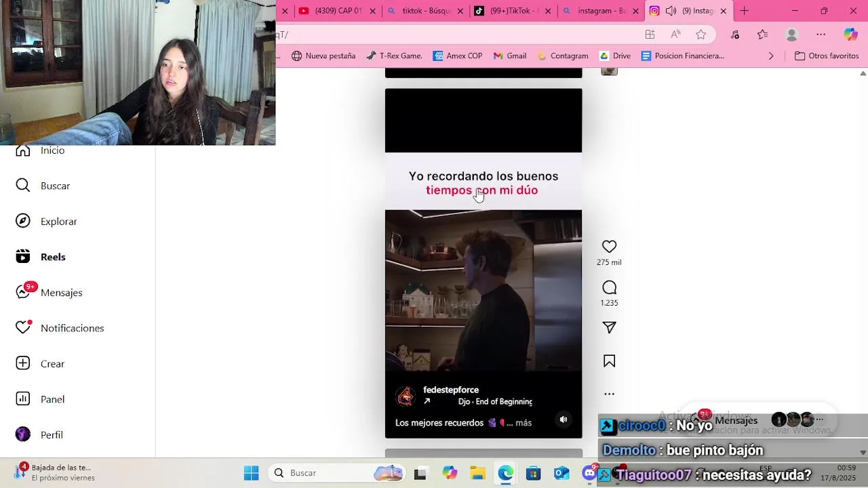
Task: Mute the Instagram tab via speaker icon
Action: 671,11
